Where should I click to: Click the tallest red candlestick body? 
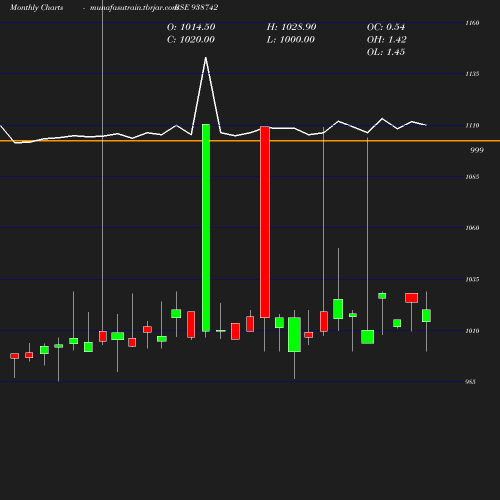(265, 222)
